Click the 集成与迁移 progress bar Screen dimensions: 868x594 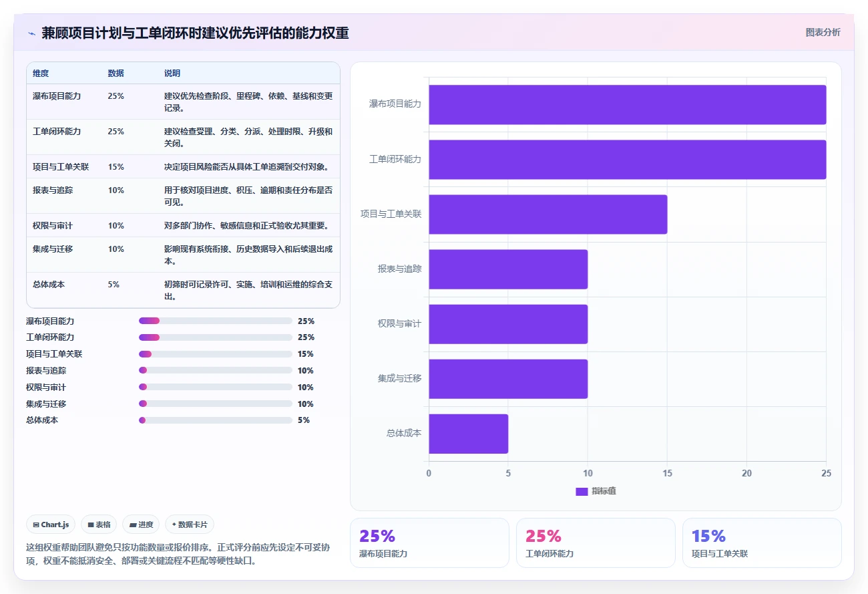coord(215,404)
